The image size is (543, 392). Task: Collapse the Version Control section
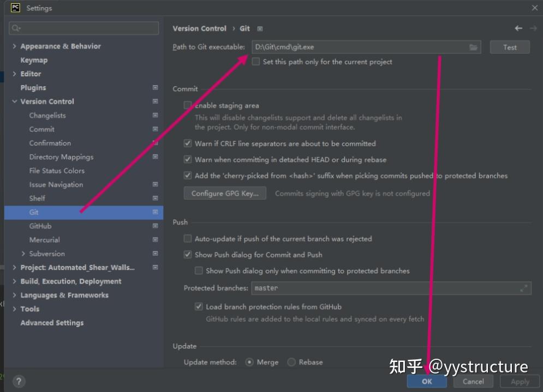coord(15,101)
